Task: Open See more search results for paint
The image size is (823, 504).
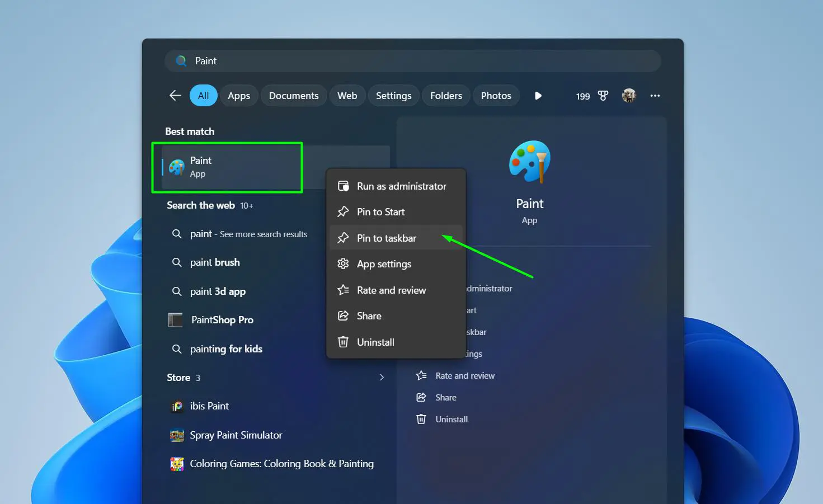Action: tap(248, 234)
